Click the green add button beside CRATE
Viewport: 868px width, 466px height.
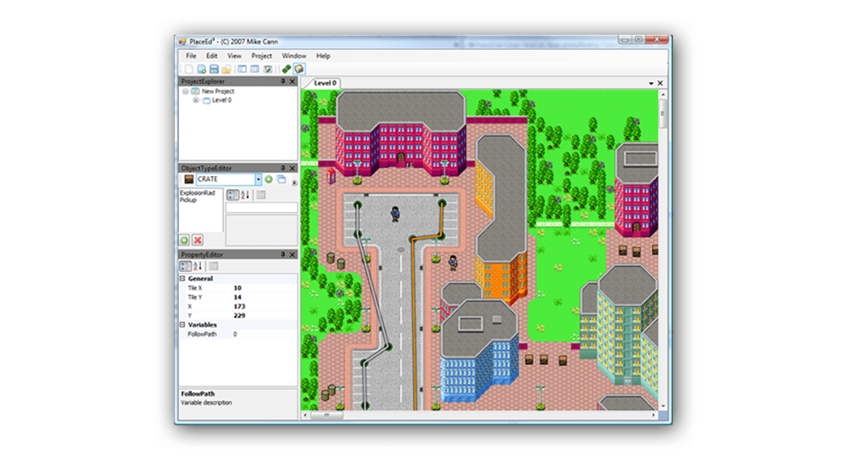269,180
